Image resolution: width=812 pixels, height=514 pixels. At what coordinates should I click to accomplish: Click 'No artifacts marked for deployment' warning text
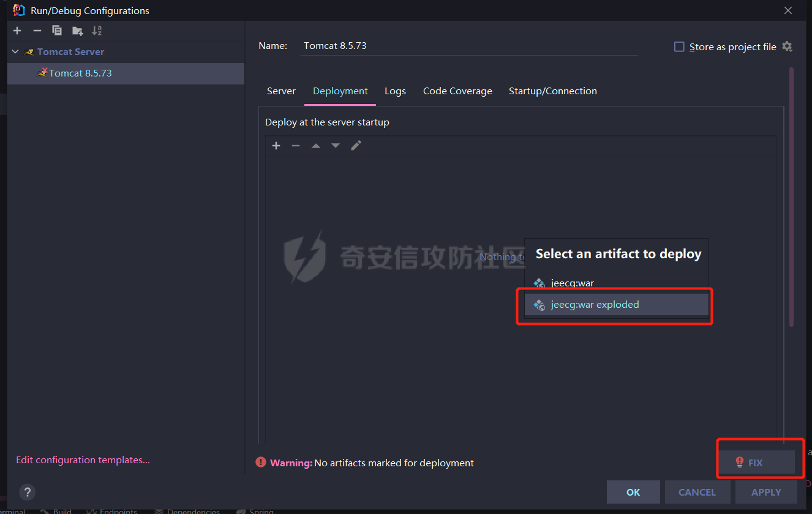tap(394, 463)
